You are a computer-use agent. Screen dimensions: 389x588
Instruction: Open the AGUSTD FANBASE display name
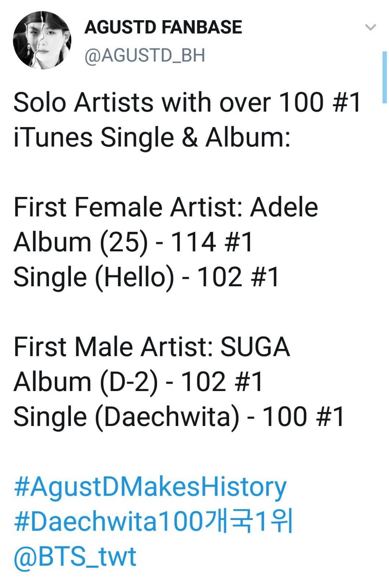(163, 27)
